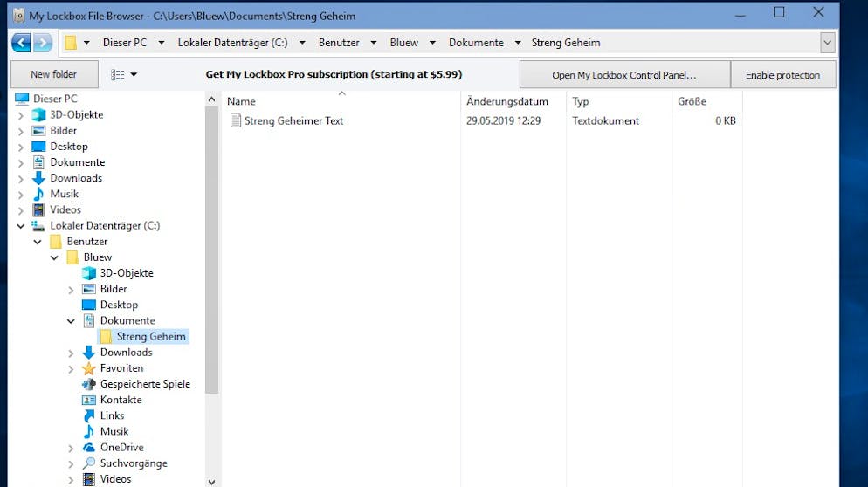Open the address bar history dropdown
The width and height of the screenshot is (868, 487).
pos(827,43)
